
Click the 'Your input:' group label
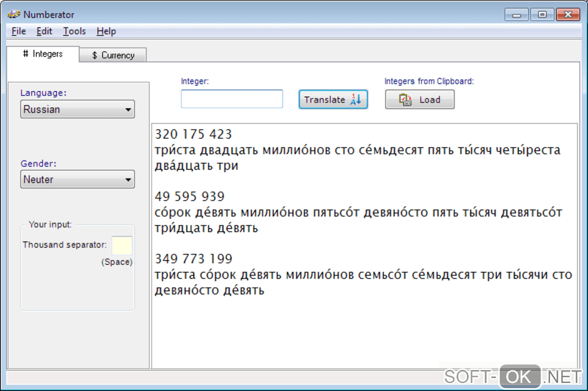click(x=50, y=225)
